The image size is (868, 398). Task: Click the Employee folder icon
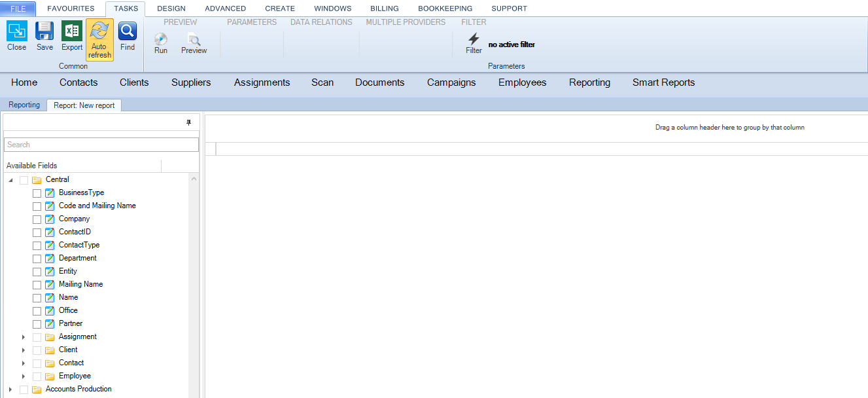tap(50, 376)
